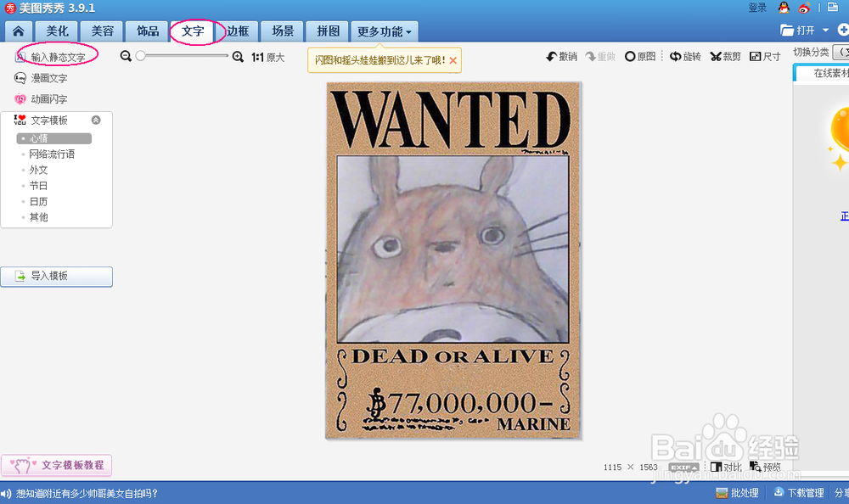
Task: Click the 重做 redo button
Action: point(600,56)
